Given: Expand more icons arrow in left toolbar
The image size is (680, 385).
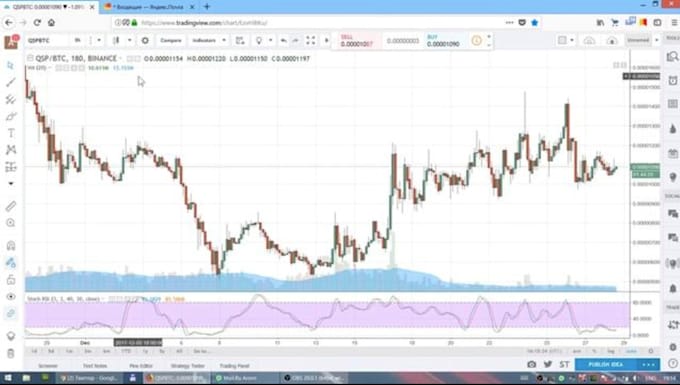Looking at the screenshot, I should (11, 183).
